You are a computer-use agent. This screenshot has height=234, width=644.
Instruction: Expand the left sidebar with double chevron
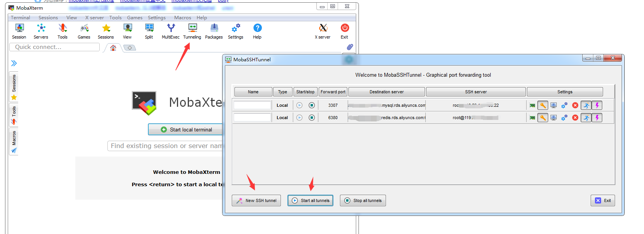point(14,63)
